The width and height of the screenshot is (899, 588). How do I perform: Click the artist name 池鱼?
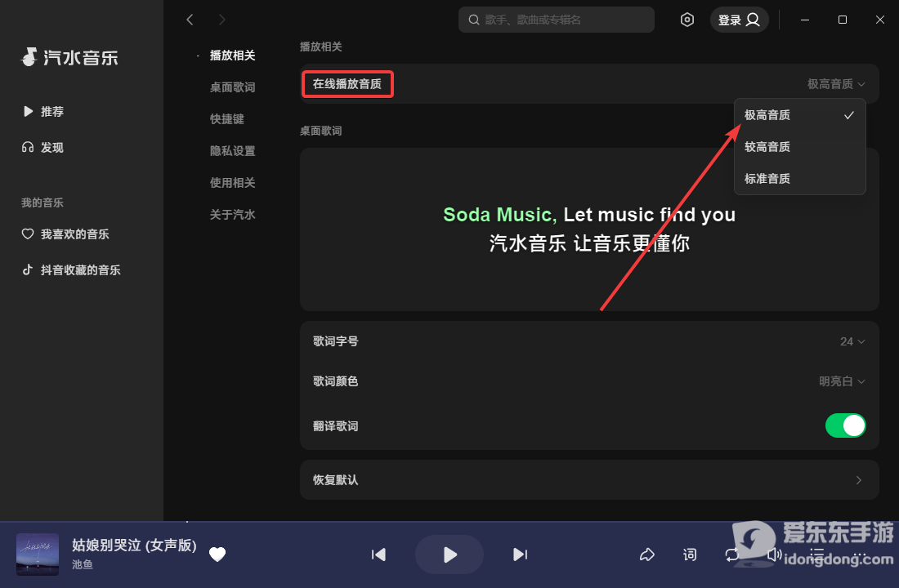tap(83, 564)
